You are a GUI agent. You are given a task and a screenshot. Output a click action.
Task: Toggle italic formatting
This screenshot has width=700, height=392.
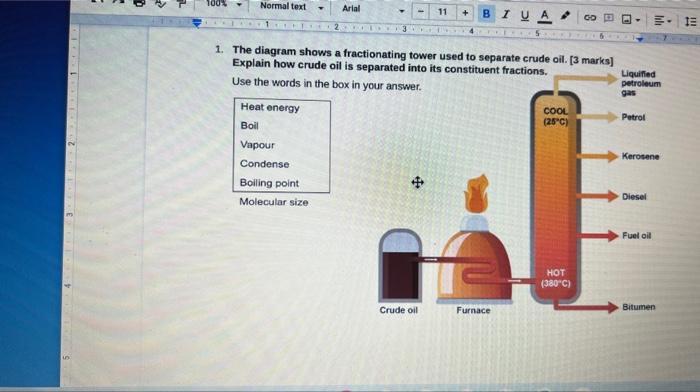[505, 15]
